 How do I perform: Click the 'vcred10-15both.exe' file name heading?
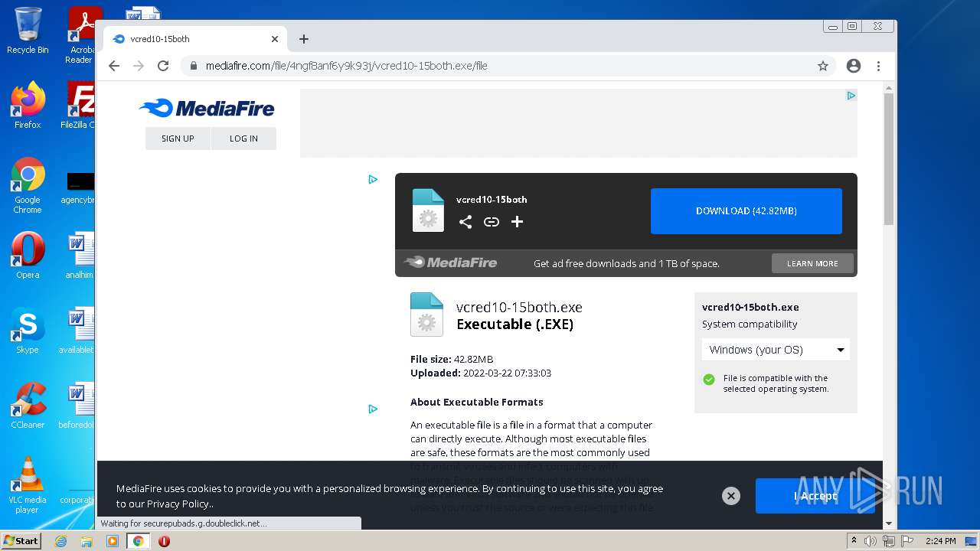click(519, 307)
